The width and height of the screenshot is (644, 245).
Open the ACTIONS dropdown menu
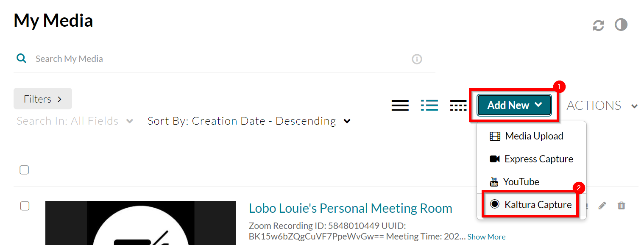click(602, 106)
